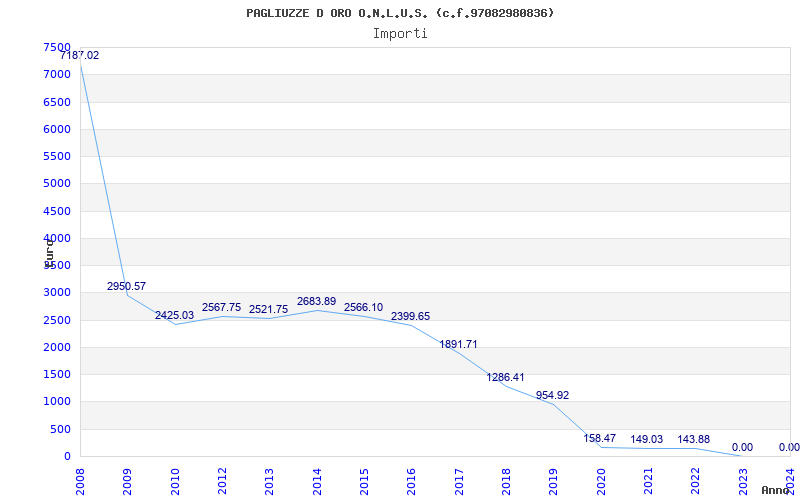
Task: Click the 2016 x-axis year label
Action: [411, 482]
